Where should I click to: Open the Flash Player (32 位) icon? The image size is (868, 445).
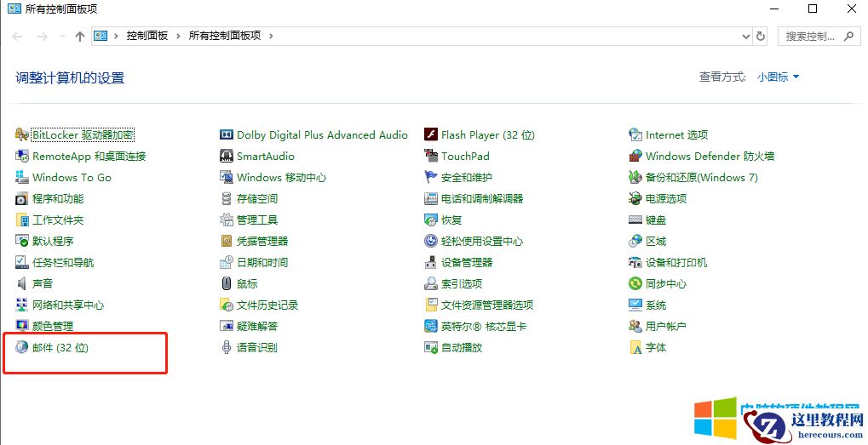pyautogui.click(x=431, y=134)
